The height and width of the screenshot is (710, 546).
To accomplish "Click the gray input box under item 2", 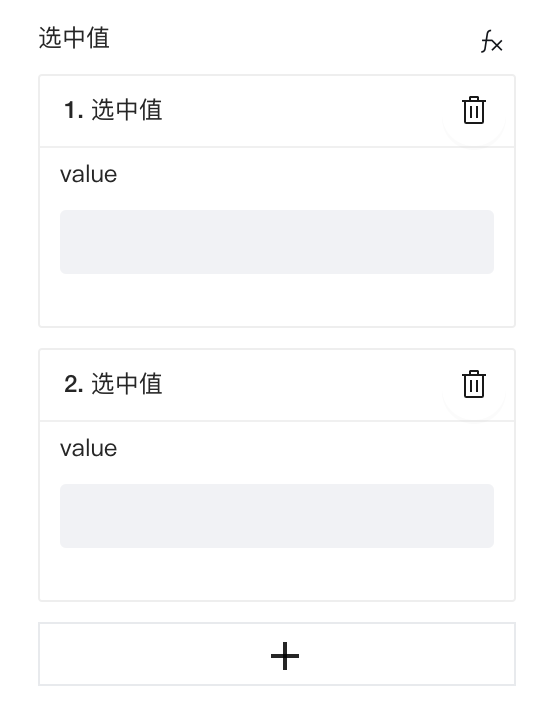I will [277, 516].
